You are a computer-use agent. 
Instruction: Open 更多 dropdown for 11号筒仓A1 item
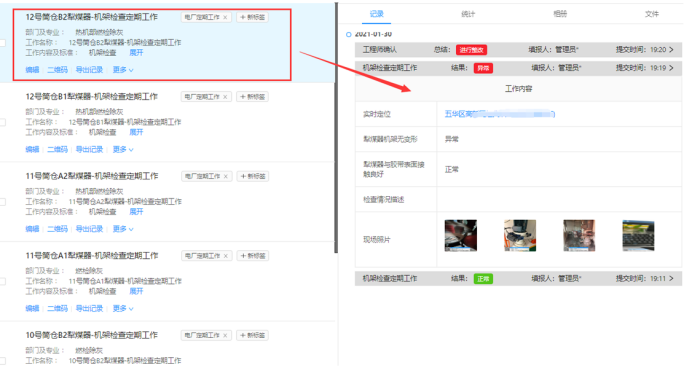(123, 309)
